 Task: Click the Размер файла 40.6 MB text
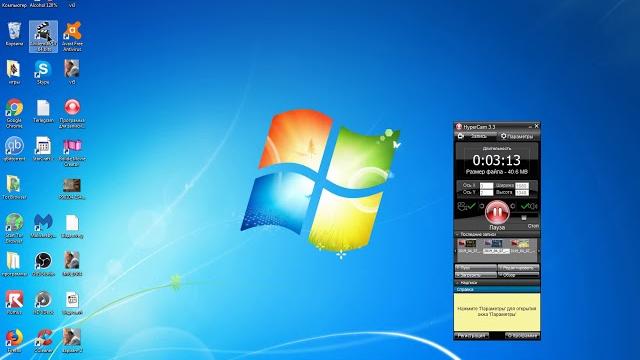497,172
